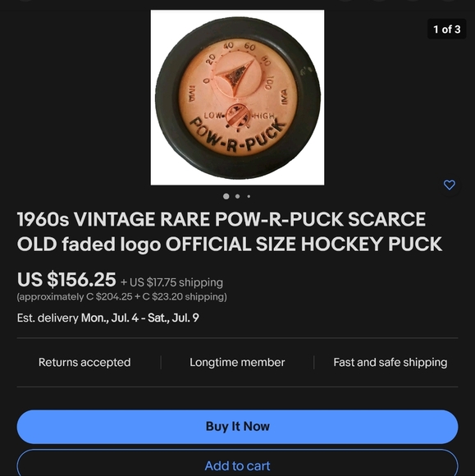Click the US $156.25 price
The height and width of the screenshot is (476, 475).
66,279
